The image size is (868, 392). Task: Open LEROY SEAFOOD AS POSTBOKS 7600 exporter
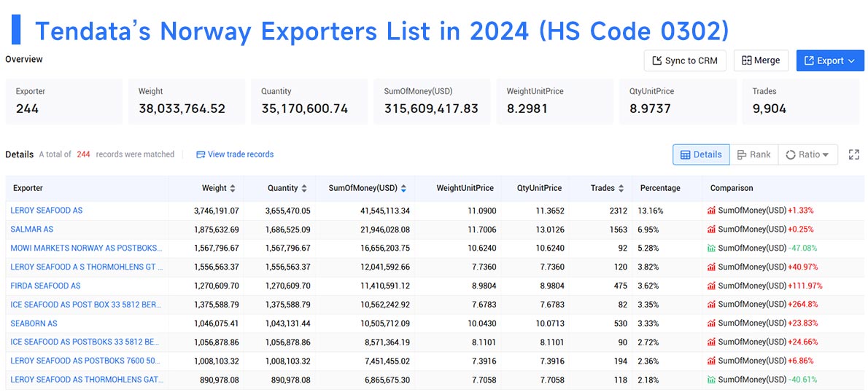click(x=87, y=361)
